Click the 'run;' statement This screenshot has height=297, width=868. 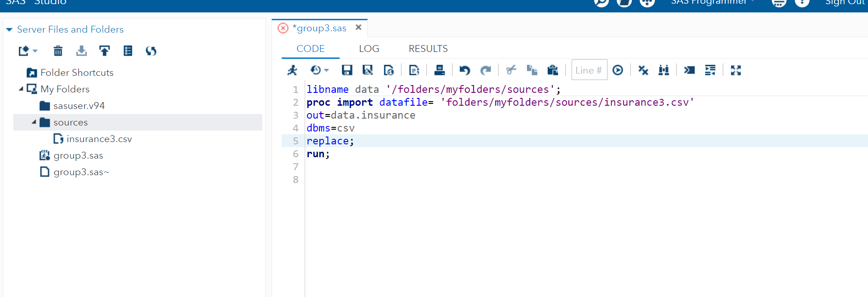coord(318,154)
